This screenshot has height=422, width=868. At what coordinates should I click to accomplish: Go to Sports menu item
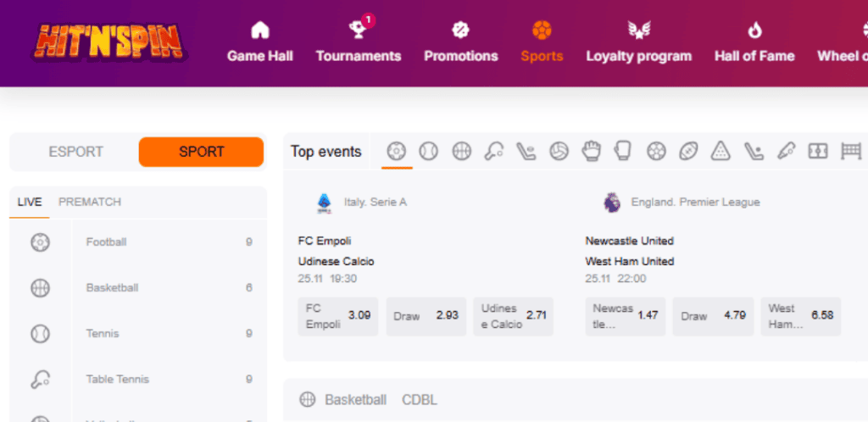(x=542, y=57)
